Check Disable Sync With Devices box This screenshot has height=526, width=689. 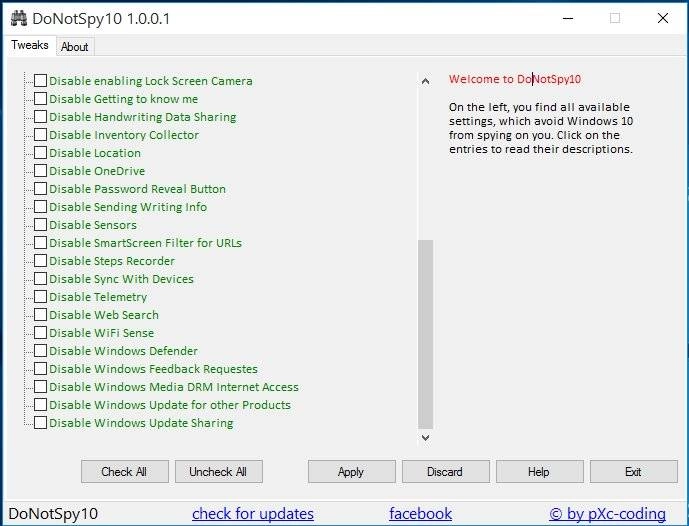pyautogui.click(x=40, y=279)
